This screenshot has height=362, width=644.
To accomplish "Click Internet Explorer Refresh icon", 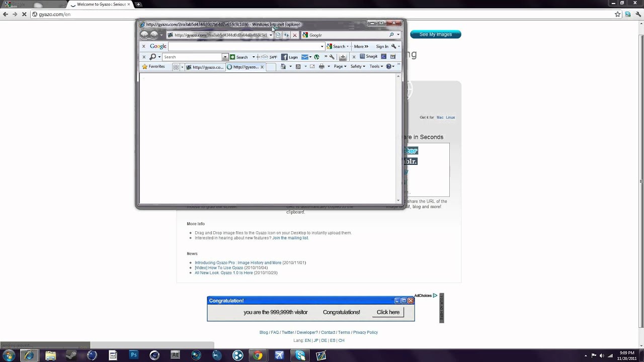I will [x=286, y=35].
